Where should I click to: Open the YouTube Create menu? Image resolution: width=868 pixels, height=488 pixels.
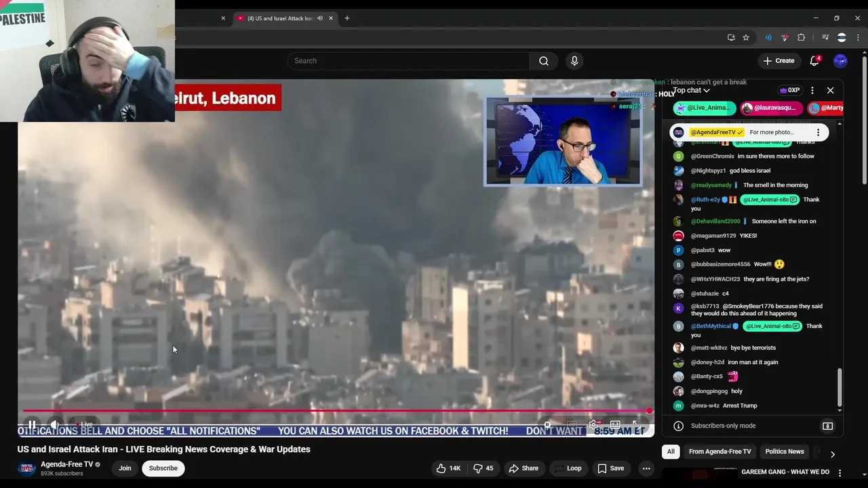[x=778, y=61]
